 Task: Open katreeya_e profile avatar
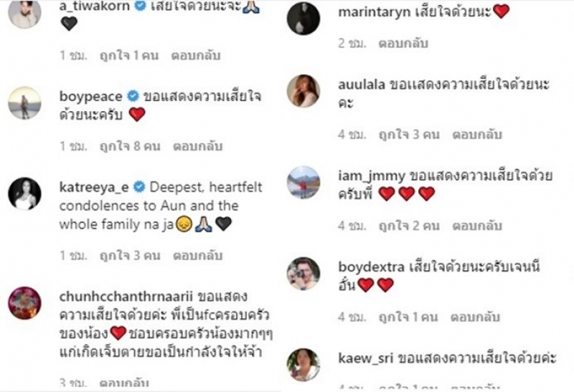24,193
